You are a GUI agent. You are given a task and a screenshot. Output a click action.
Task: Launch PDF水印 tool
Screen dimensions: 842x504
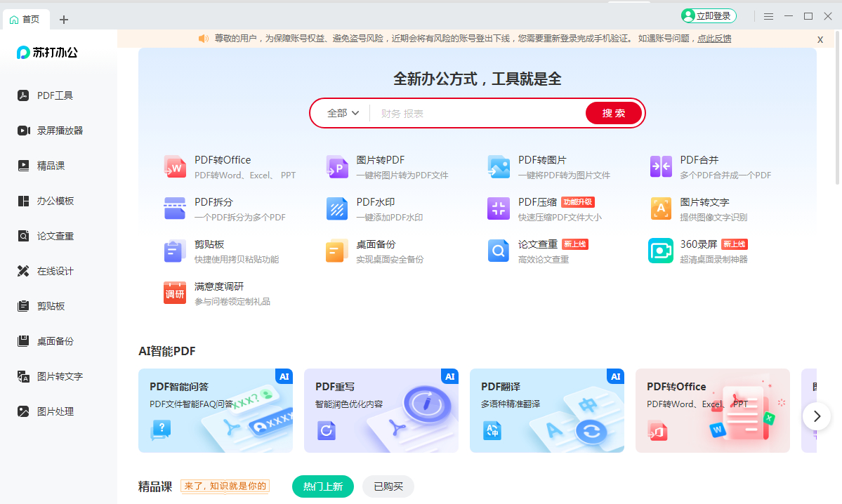pyautogui.click(x=375, y=209)
